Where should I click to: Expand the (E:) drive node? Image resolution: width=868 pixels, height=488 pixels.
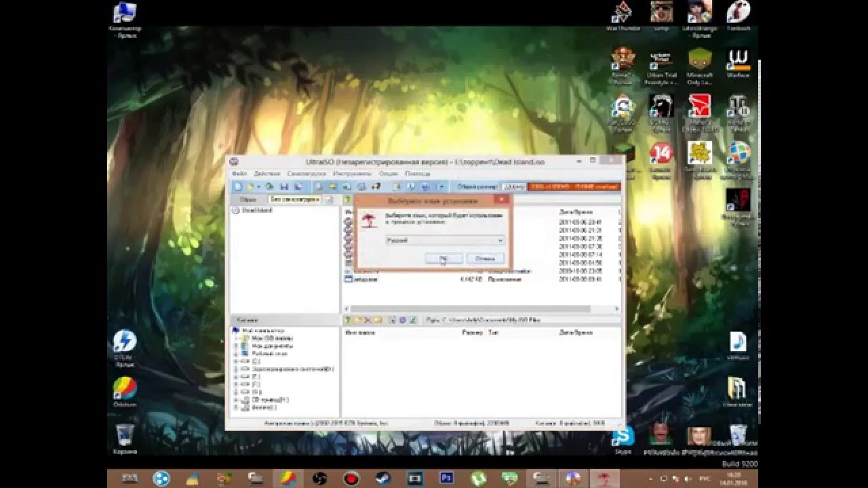[235, 377]
